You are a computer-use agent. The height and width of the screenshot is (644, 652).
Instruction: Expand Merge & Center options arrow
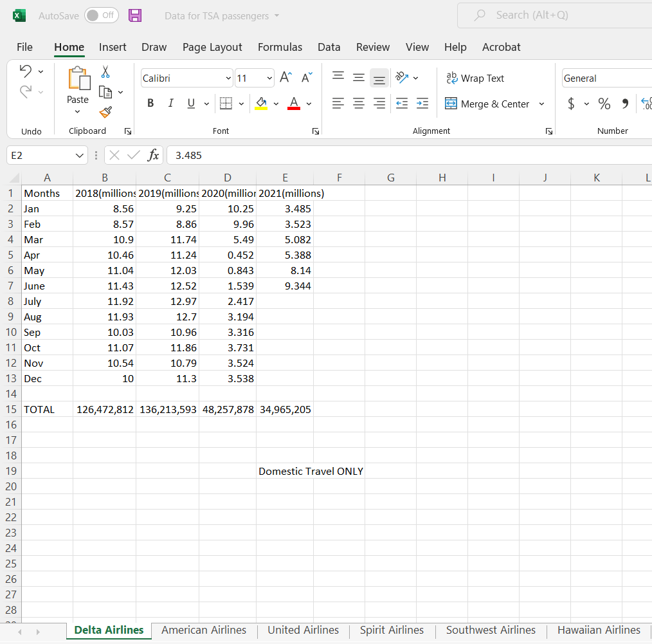coord(541,104)
